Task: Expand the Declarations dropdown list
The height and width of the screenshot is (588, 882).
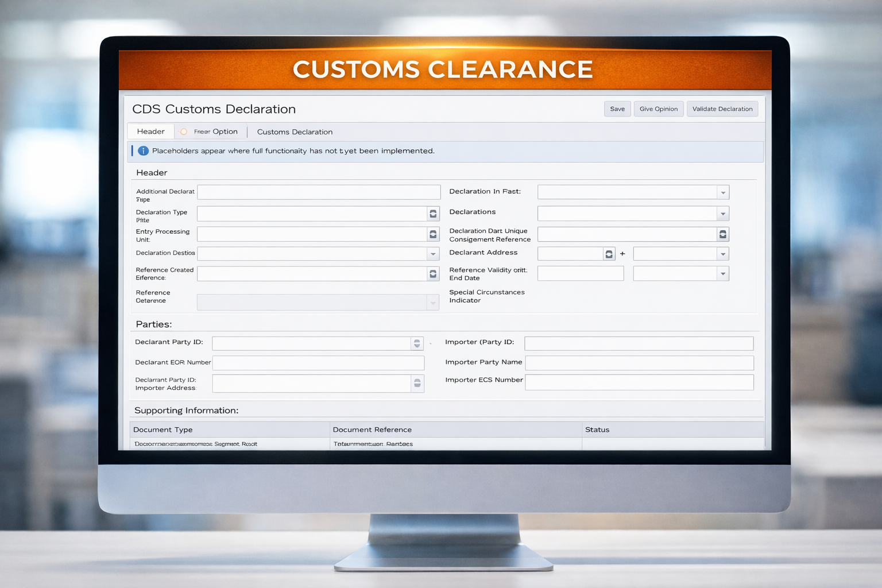Action: pos(722,213)
